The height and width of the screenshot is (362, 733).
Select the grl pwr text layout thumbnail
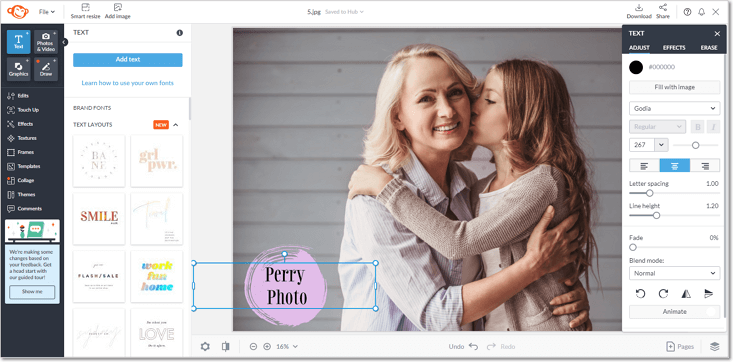point(157,161)
